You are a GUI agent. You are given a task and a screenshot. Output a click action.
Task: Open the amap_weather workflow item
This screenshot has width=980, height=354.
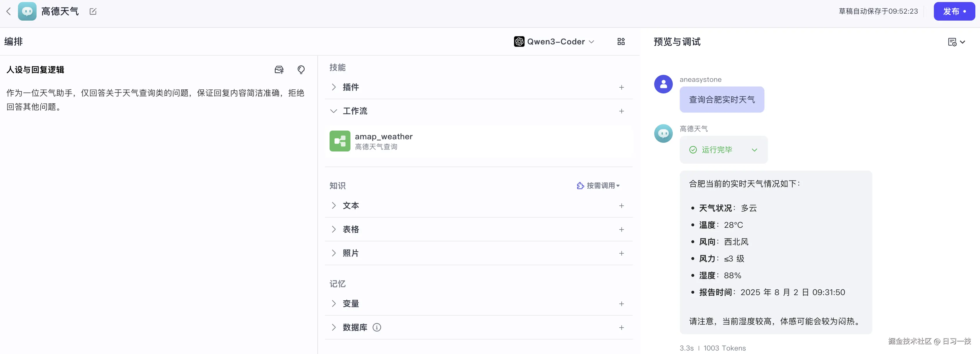[384, 141]
